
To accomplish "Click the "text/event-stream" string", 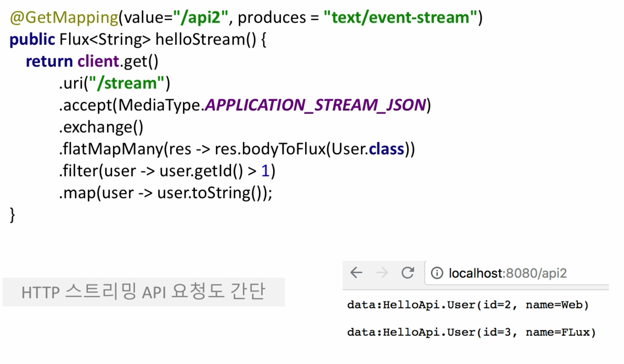I will point(400,18).
